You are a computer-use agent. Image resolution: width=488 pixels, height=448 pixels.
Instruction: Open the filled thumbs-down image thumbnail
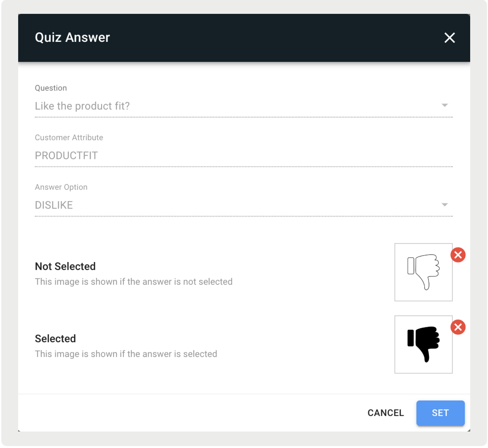pyautogui.click(x=423, y=344)
